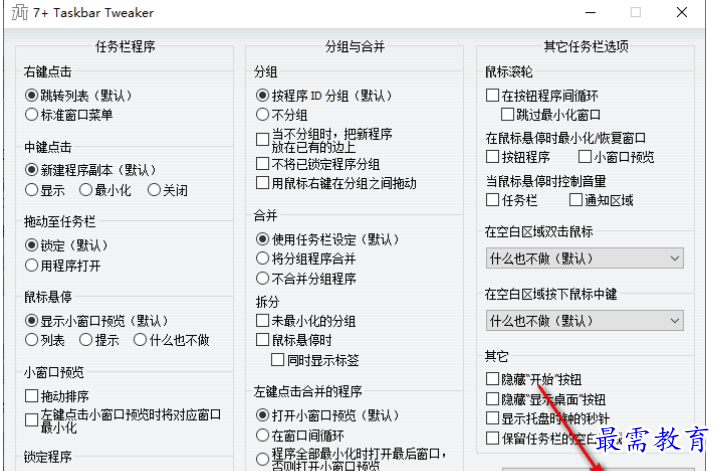717x471 pixels.
Task: Choose 在窗口间循环 radio option
Action: tap(262, 435)
